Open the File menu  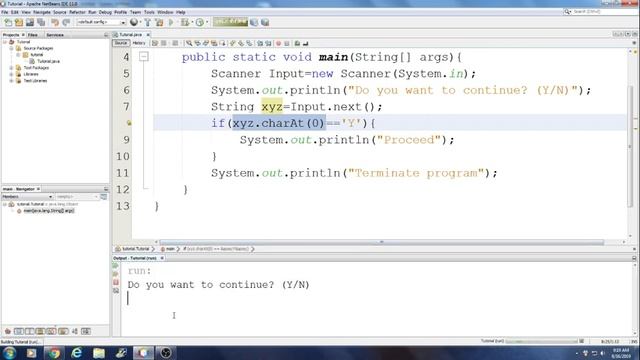4,12
